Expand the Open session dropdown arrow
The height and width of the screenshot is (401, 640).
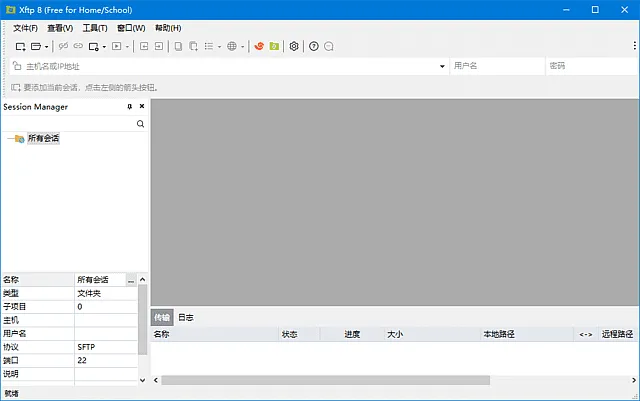click(47, 47)
